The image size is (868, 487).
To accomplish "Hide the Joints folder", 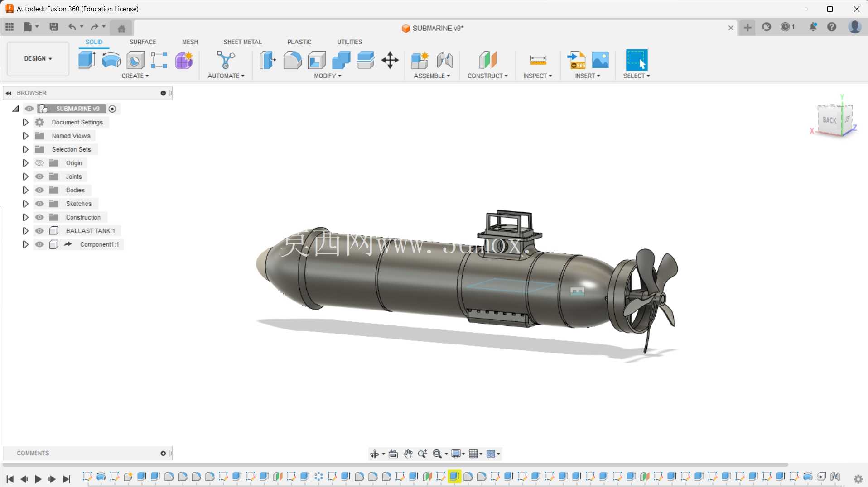I will tap(39, 177).
